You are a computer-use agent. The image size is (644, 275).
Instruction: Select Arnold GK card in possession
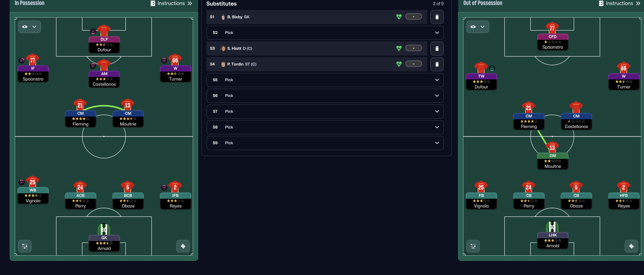[x=104, y=243]
